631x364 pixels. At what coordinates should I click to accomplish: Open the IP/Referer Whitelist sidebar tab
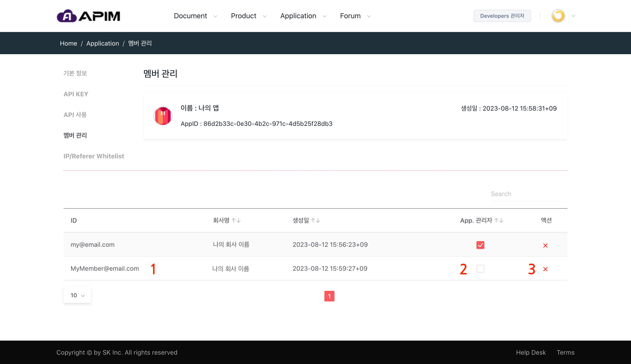94,156
